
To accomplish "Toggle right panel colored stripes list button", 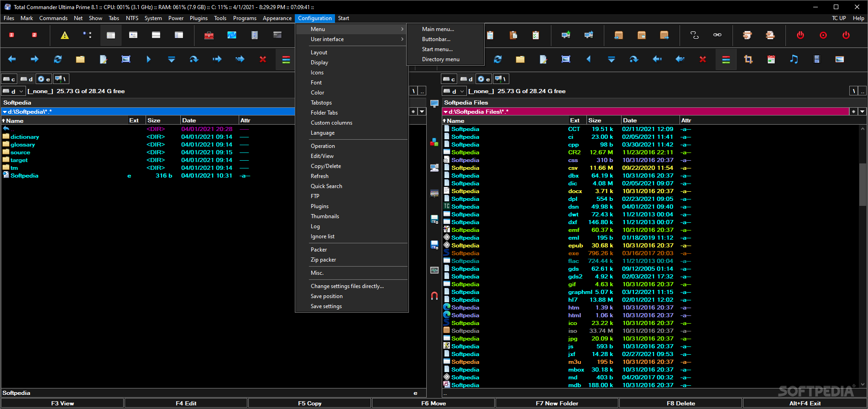I will pyautogui.click(x=726, y=59).
